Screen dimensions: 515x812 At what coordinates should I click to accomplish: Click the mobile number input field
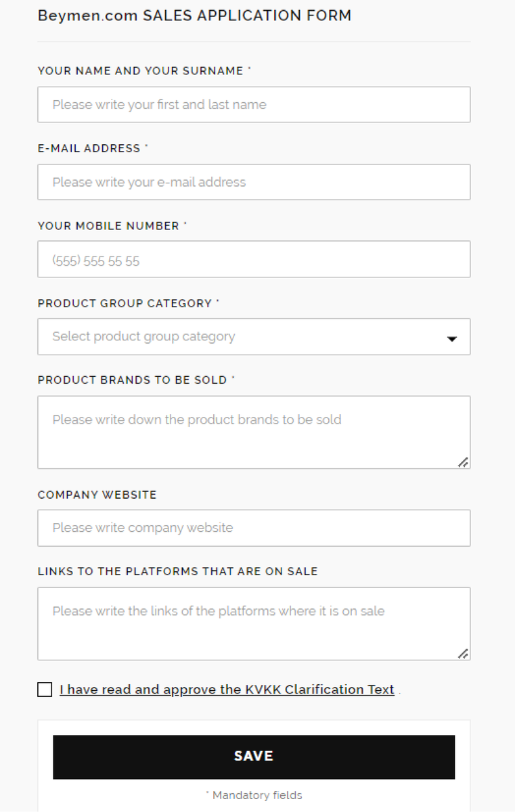pos(254,260)
